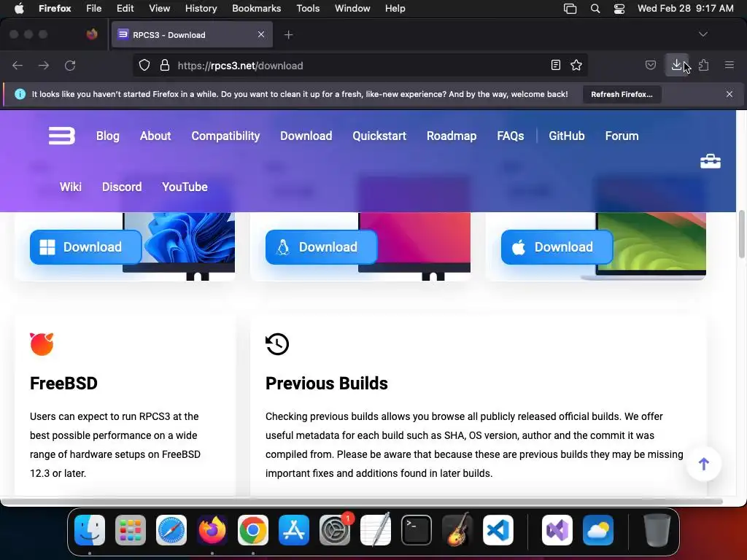Open TextEdit from the dock
747x560 pixels.
pos(376,530)
